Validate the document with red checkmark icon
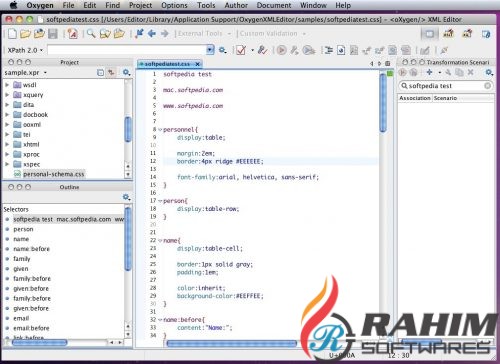The height and width of the screenshot is (364, 500). tap(241, 50)
